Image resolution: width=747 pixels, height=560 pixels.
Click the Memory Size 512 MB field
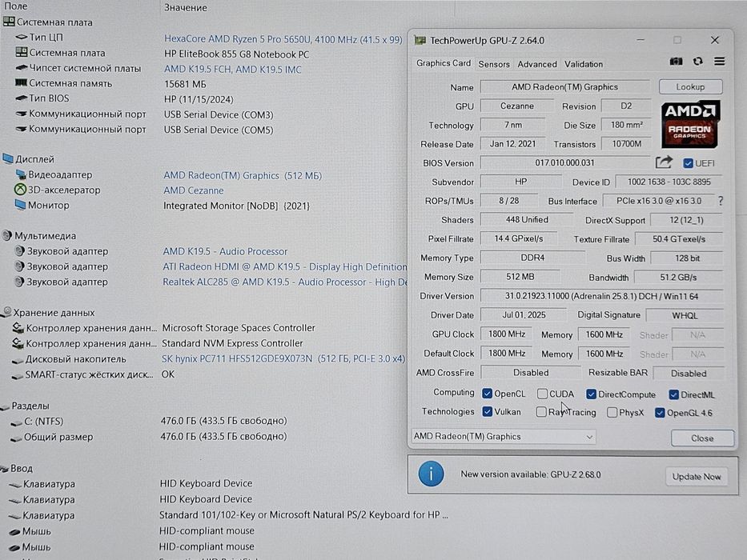pyautogui.click(x=520, y=277)
